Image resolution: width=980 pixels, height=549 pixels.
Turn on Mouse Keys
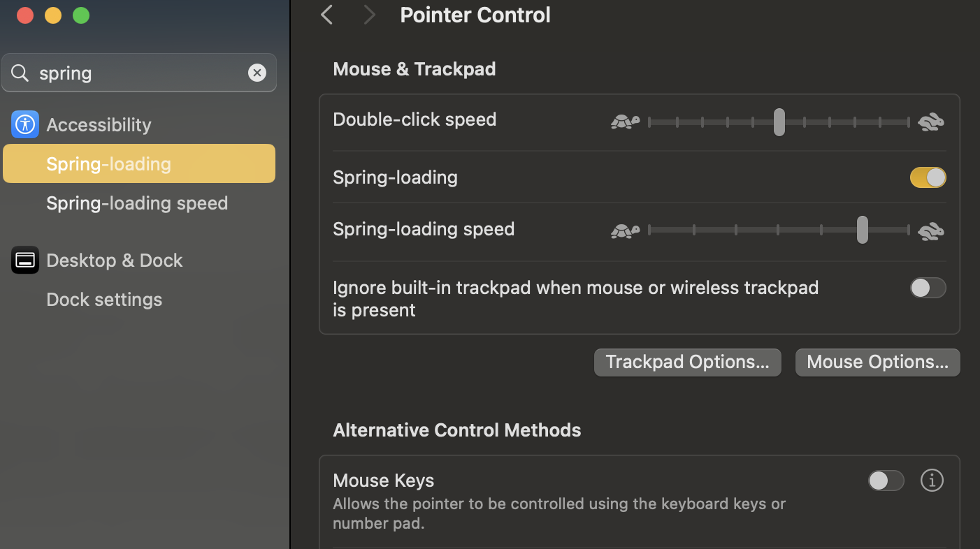pyautogui.click(x=886, y=481)
